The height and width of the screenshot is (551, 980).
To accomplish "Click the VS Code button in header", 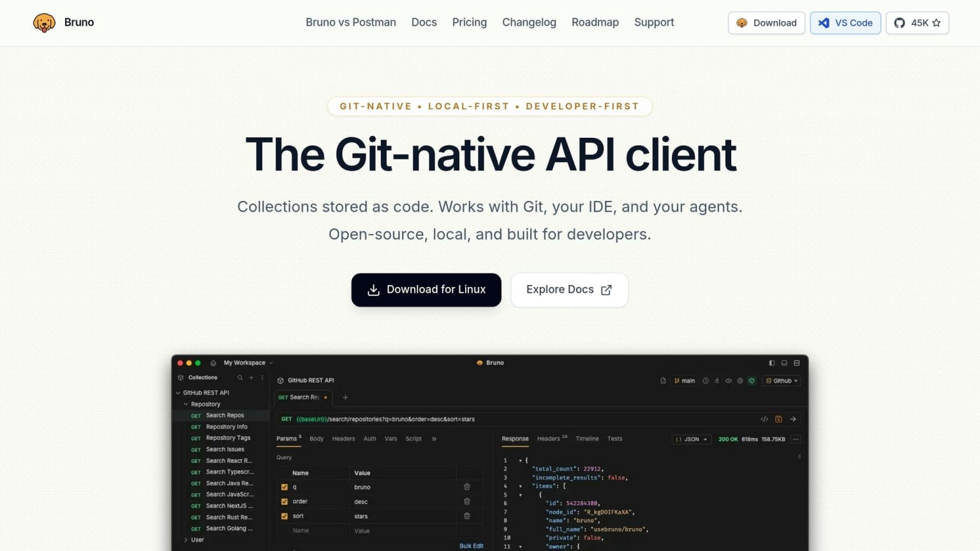I will pos(845,23).
